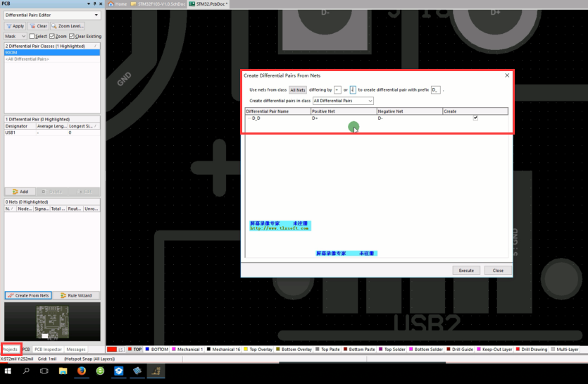Click the All Nets class selector

[298, 90]
